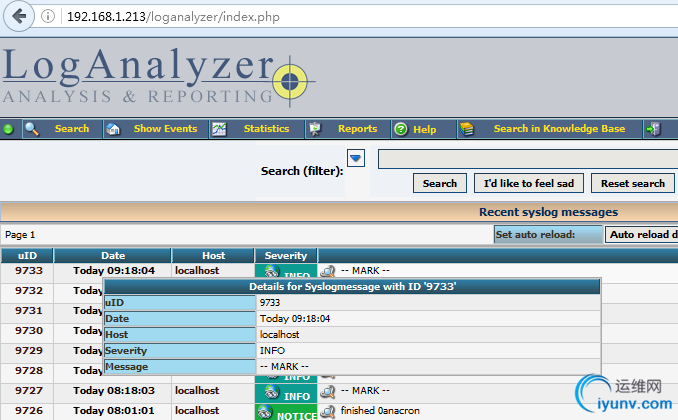This screenshot has height=420, width=678.
Task: Click uID 9731 in the table
Action: [29, 311]
